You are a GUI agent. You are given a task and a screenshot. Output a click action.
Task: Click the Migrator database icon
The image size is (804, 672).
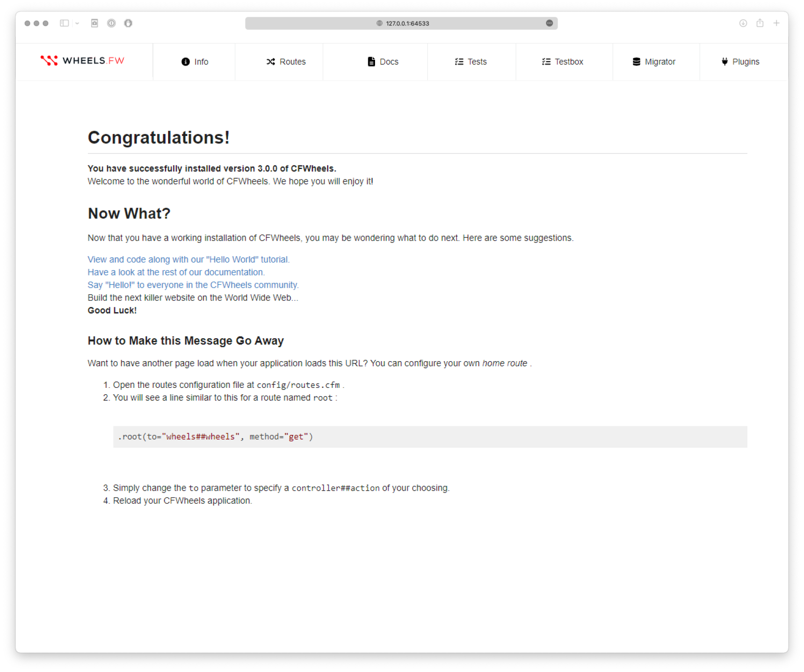coord(636,62)
